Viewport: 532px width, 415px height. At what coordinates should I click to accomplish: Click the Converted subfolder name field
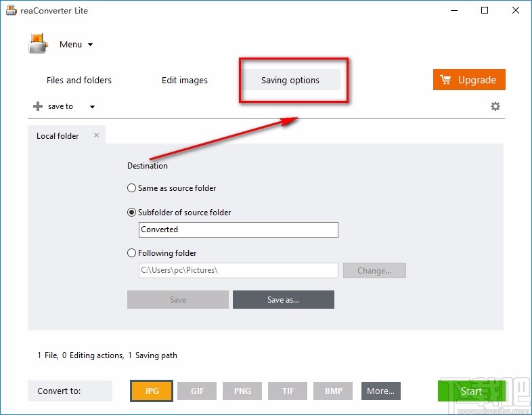238,230
